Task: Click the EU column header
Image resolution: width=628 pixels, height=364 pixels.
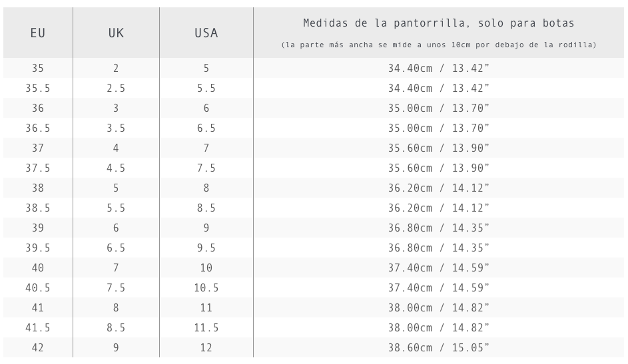Action: click(x=38, y=33)
